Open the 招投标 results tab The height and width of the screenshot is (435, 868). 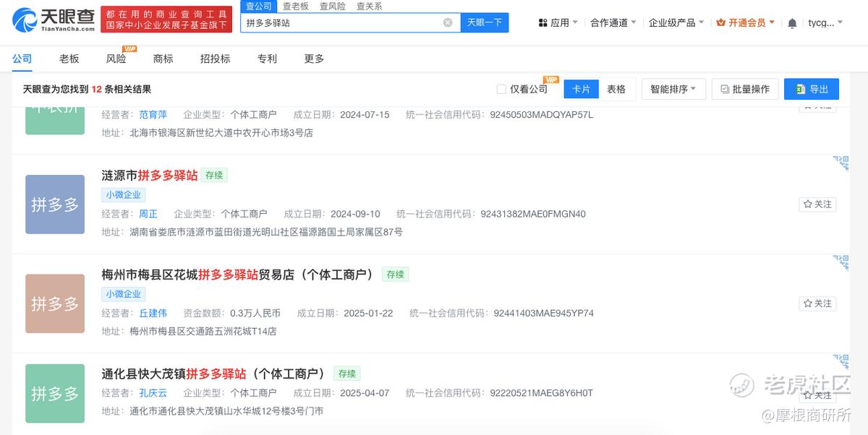pyautogui.click(x=216, y=59)
